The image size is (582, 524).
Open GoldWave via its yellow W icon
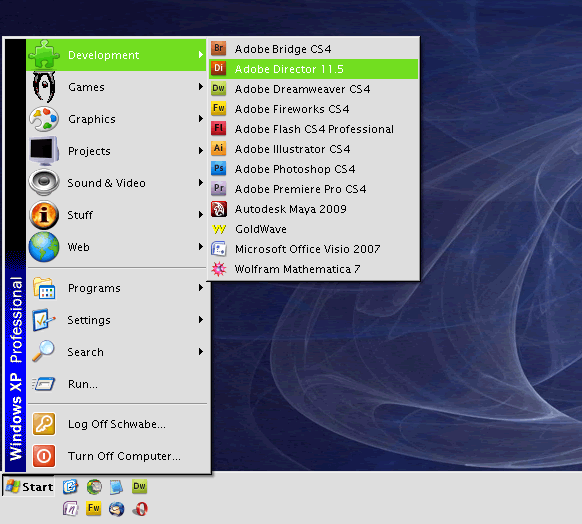coord(219,229)
